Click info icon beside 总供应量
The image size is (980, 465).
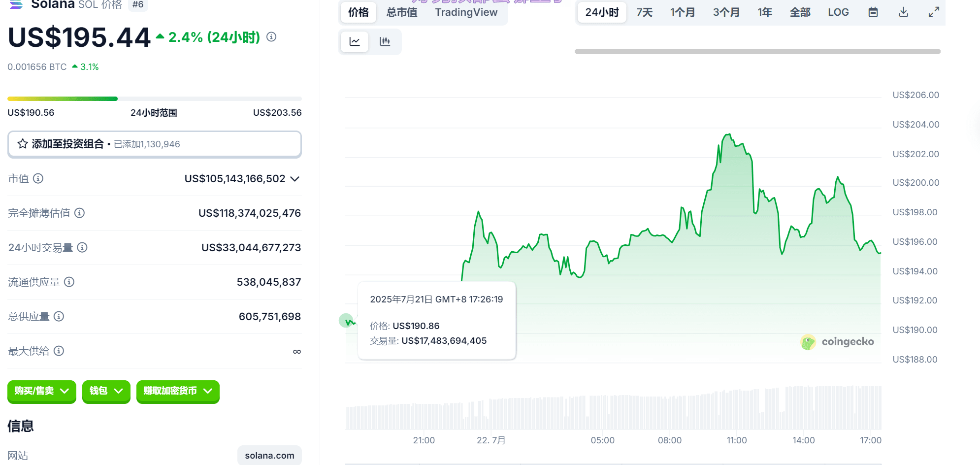tap(59, 316)
